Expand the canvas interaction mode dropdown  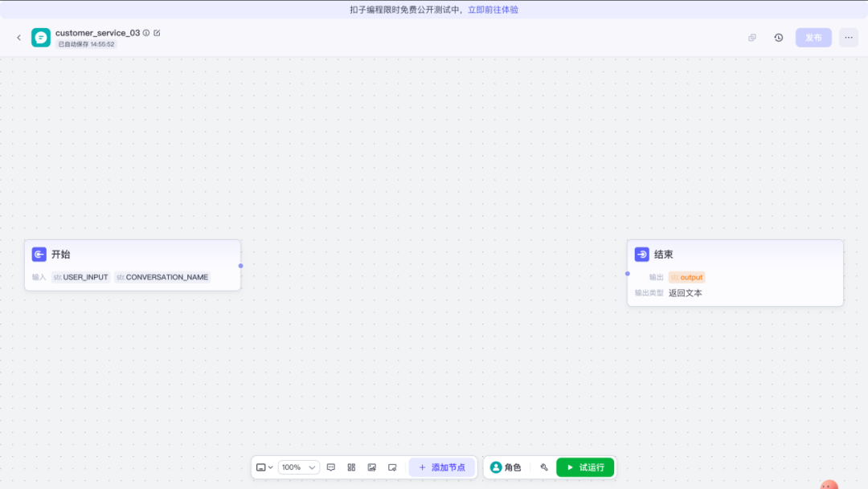pyautogui.click(x=264, y=467)
